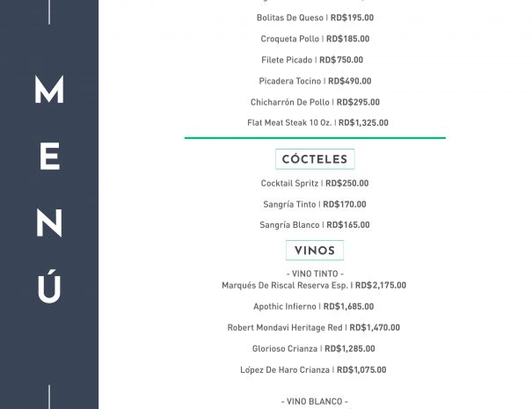Select the Bolitas De Queso menu item
This screenshot has height=409, width=532.
click(315, 18)
